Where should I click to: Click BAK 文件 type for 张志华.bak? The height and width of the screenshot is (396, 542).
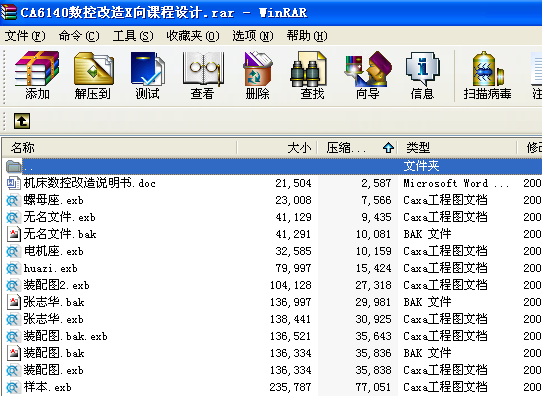coord(427,302)
